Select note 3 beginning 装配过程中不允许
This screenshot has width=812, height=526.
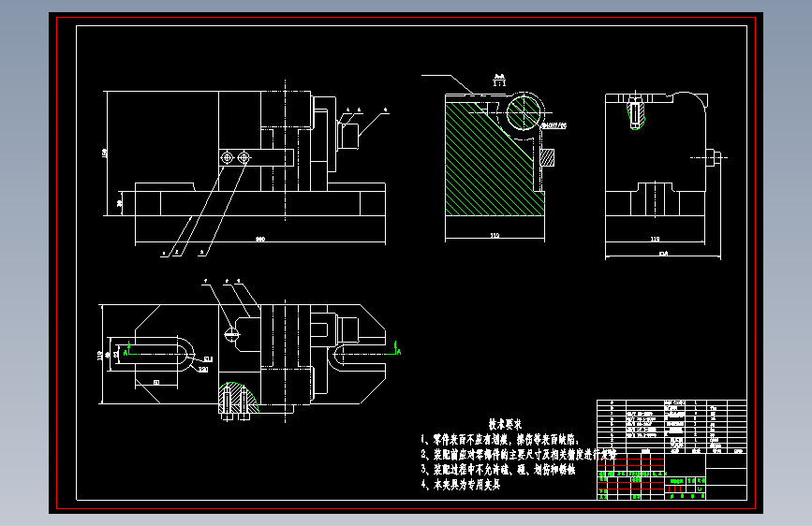click(x=497, y=470)
